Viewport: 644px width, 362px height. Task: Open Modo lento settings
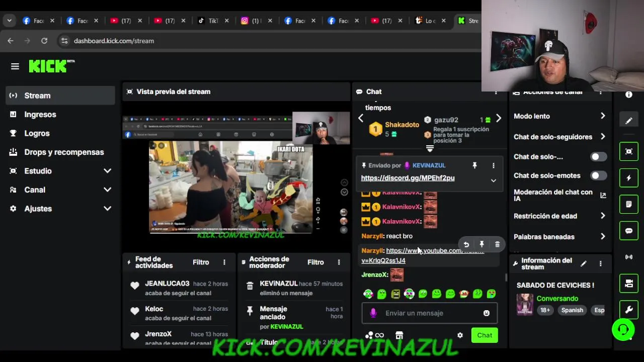(x=560, y=116)
